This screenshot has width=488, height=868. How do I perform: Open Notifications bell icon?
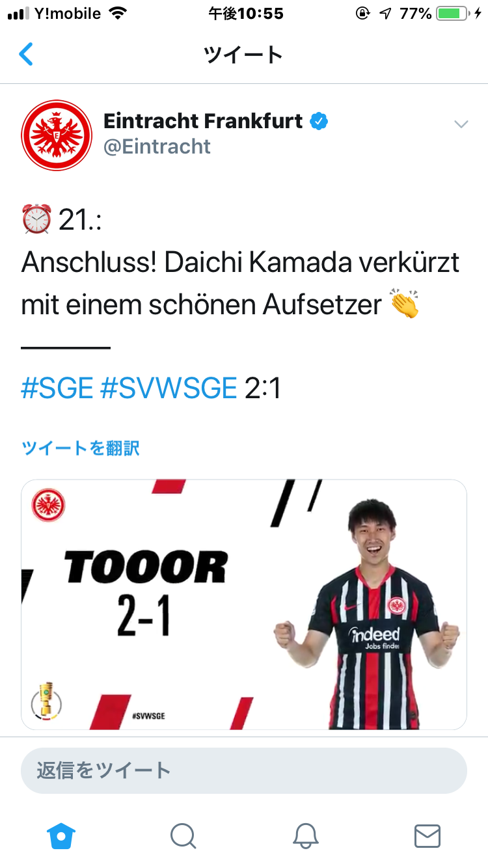(305, 836)
